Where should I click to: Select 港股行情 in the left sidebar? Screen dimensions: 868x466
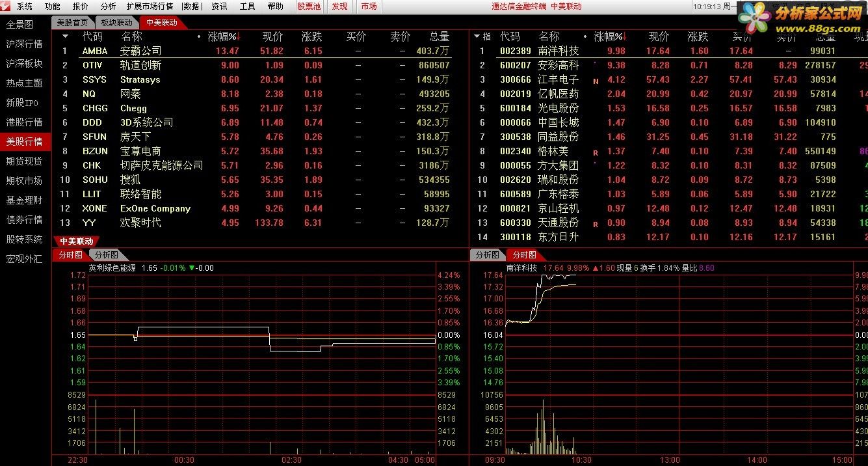pos(24,122)
